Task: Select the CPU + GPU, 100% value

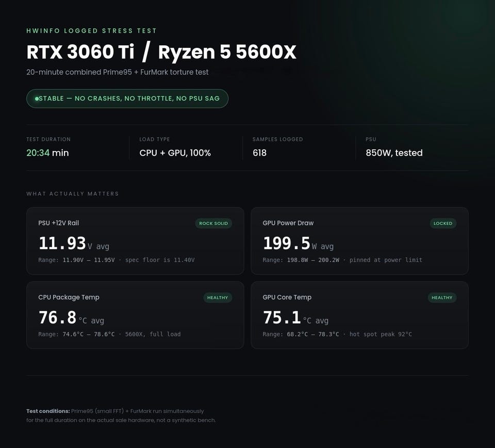Action: (x=175, y=153)
